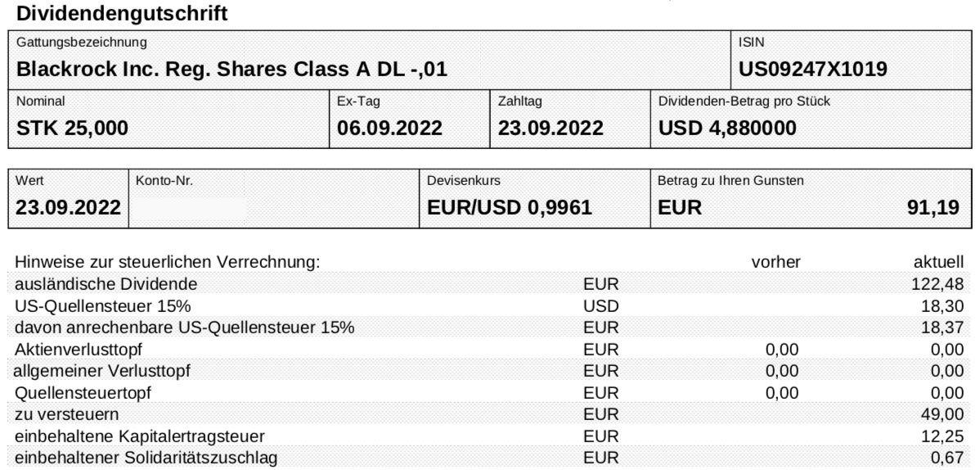
Task: Click ISIN value US09247X1019
Action: click(813, 69)
